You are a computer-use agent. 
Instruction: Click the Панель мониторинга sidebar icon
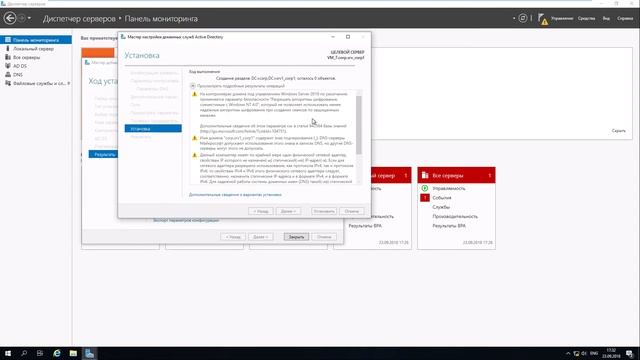tap(8, 40)
